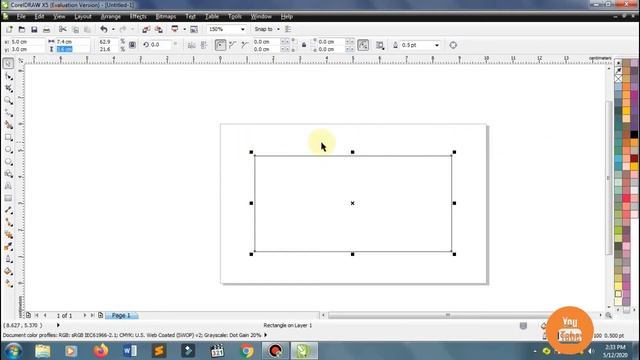Expand the cursor coordinates status arrow
640x360 pixels.
click(58, 325)
